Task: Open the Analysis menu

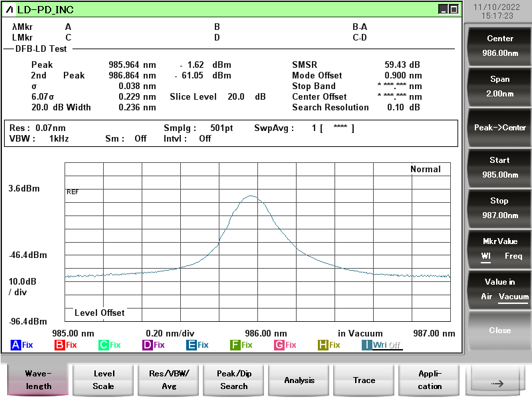Action: [x=299, y=380]
